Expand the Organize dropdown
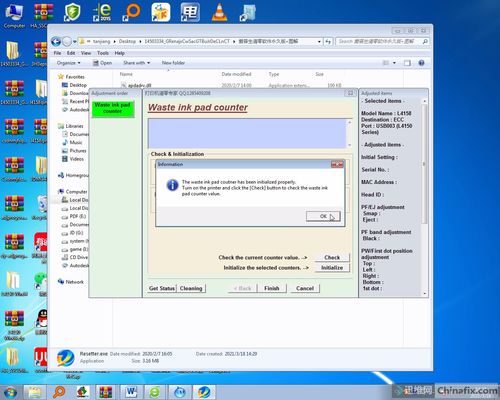Image resolution: width=500 pixels, height=400 pixels. pyautogui.click(x=68, y=63)
